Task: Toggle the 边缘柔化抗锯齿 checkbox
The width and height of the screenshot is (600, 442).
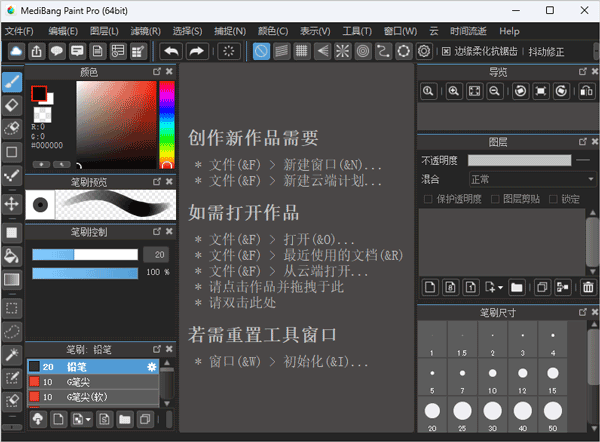Action: click(x=446, y=51)
